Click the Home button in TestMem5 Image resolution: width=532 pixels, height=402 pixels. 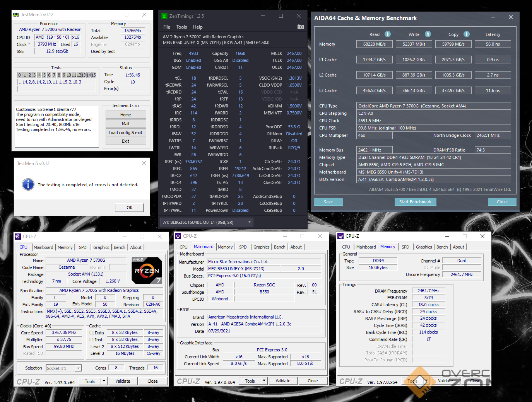coord(126,115)
